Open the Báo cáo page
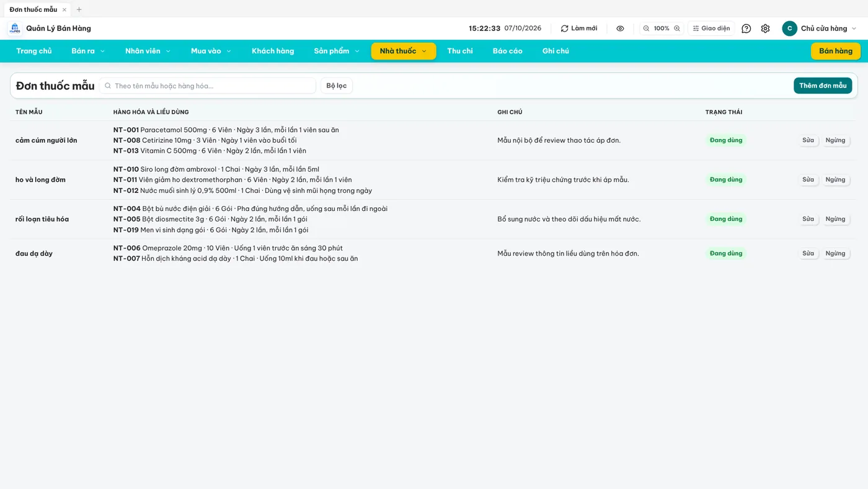This screenshot has width=868, height=489. point(508,51)
